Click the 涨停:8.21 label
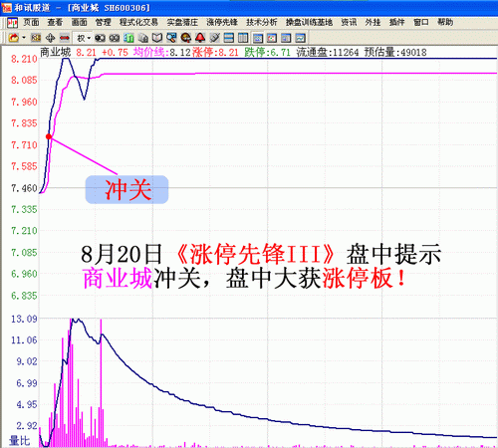The image size is (498, 448). 215,52
